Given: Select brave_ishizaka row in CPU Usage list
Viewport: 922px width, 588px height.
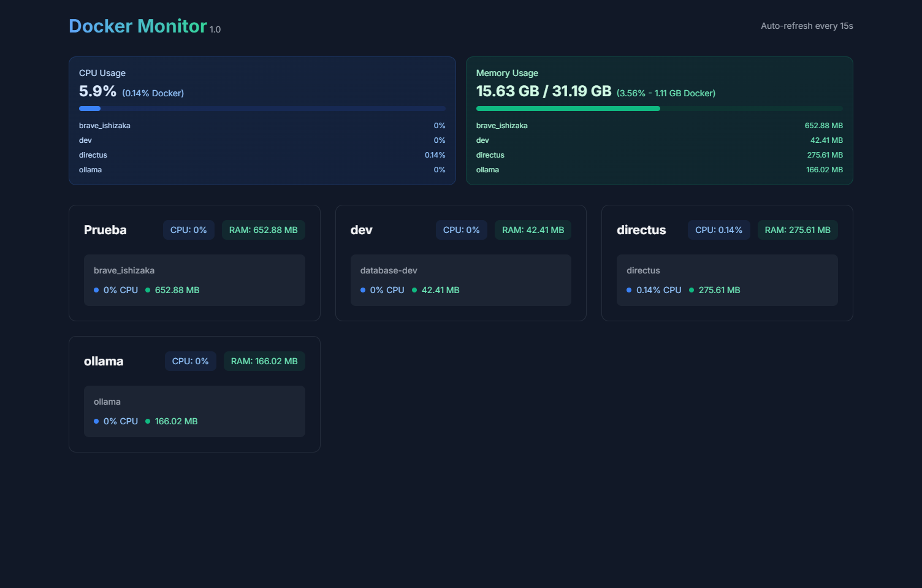Looking at the screenshot, I should [x=262, y=126].
